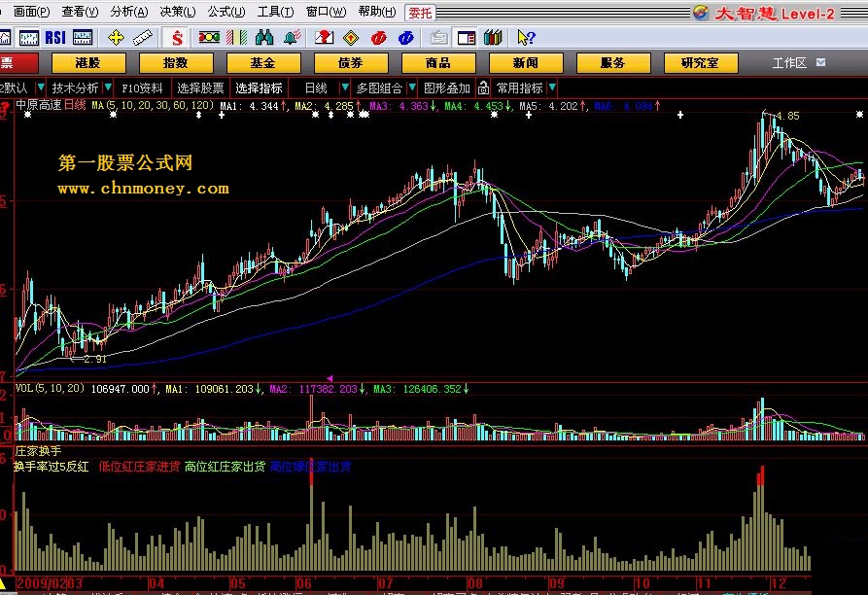Image resolution: width=868 pixels, height=595 pixels.
Task: Click the traffic light signal icon
Action: pos(209,38)
